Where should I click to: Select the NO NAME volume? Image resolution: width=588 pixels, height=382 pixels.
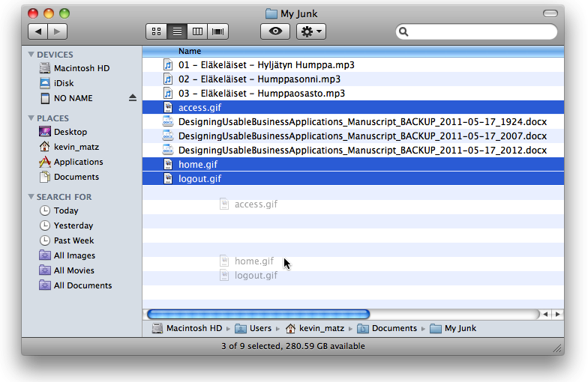[66, 98]
